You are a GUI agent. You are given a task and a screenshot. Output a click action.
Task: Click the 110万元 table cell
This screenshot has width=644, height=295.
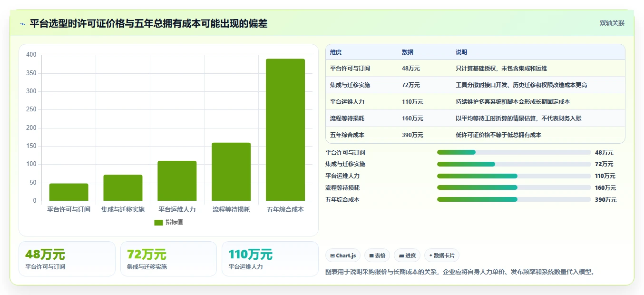pyautogui.click(x=412, y=102)
